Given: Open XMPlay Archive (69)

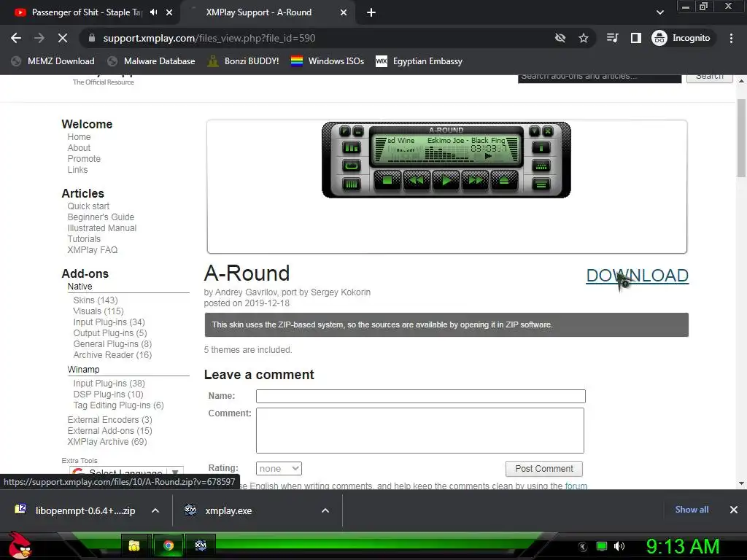Looking at the screenshot, I should pyautogui.click(x=107, y=441).
